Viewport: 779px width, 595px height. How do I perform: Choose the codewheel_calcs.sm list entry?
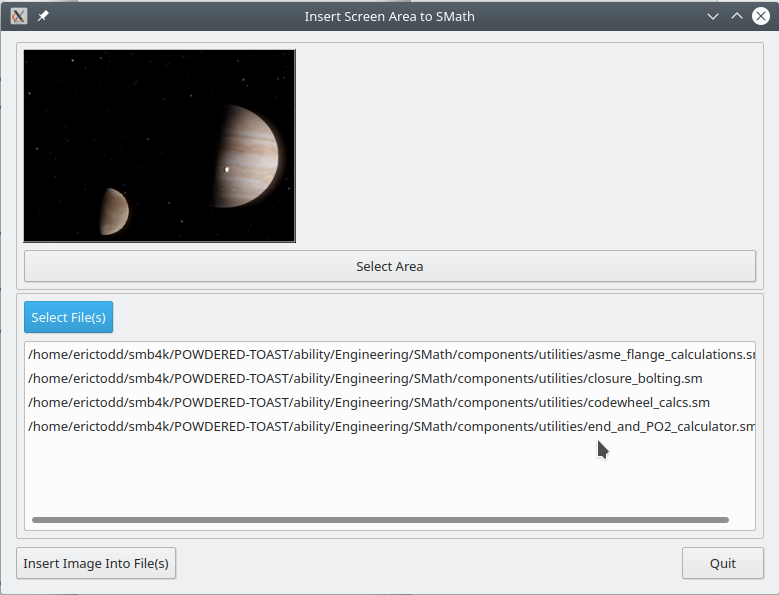(x=369, y=402)
